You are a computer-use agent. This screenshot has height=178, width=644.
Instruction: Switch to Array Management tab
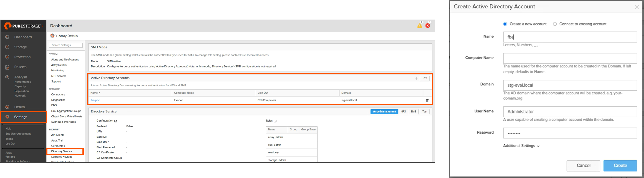click(384, 112)
